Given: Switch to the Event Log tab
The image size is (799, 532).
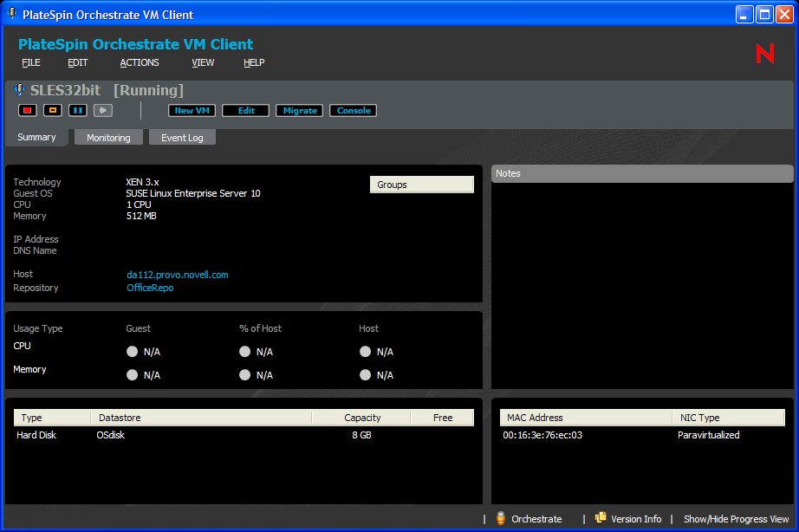Looking at the screenshot, I should (x=182, y=138).
